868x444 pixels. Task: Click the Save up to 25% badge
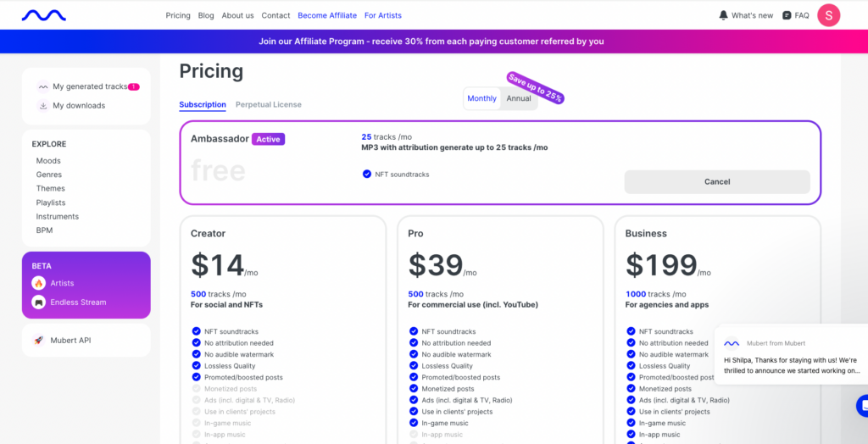coord(536,88)
